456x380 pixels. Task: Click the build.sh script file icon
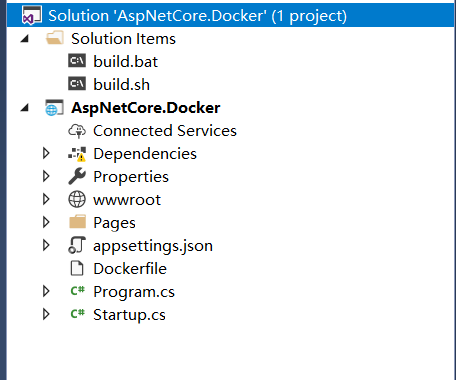tap(77, 84)
